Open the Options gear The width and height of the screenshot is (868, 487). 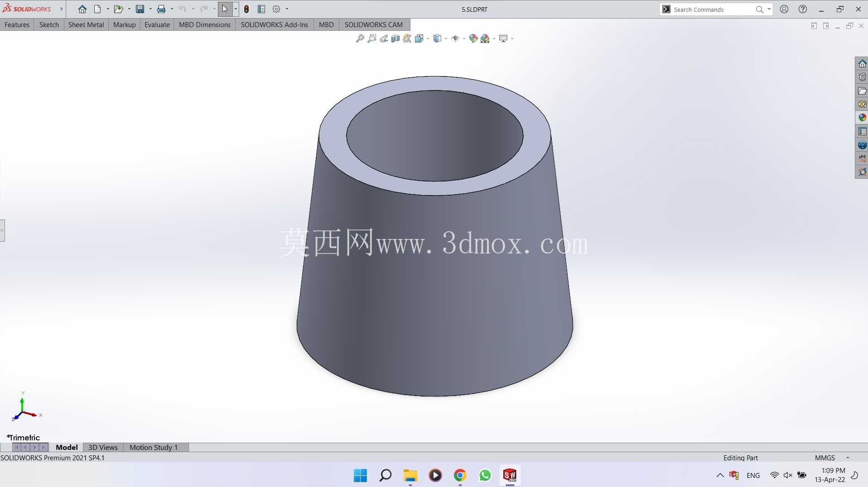276,9
